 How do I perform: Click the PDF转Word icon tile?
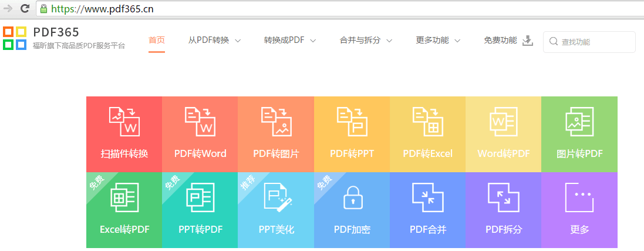pos(200,121)
